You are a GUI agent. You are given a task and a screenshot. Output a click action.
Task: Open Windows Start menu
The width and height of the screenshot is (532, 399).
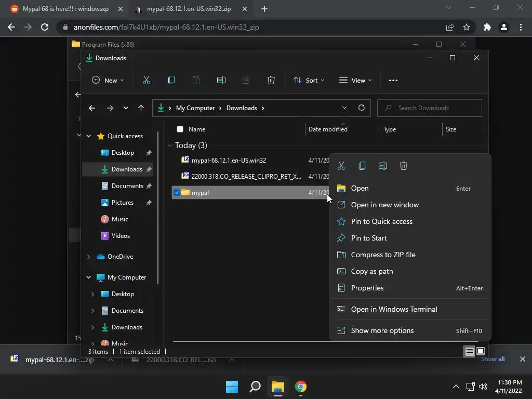pos(232,387)
